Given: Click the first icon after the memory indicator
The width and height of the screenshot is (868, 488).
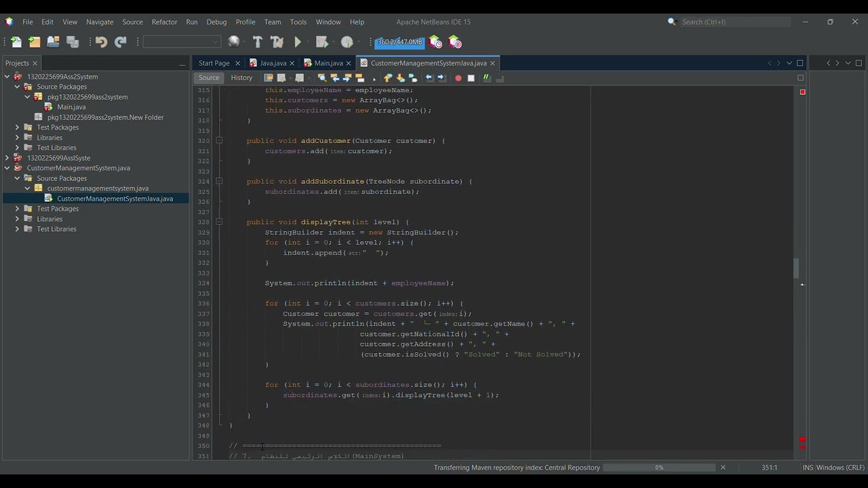Looking at the screenshot, I should 435,42.
